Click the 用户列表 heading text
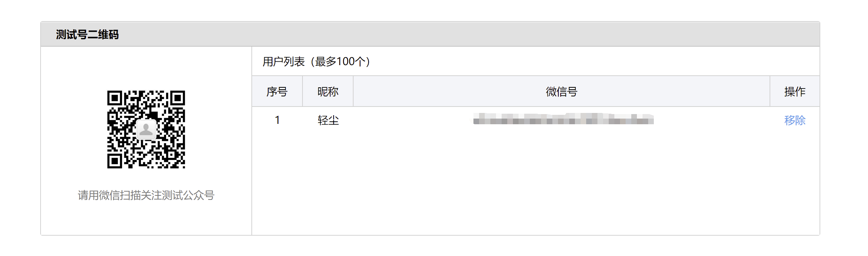The image size is (868, 256). [284, 61]
